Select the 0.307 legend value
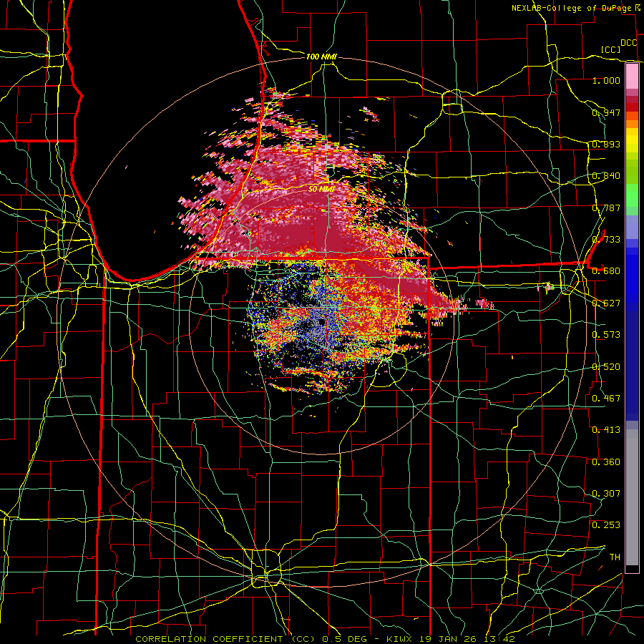 click(x=606, y=494)
